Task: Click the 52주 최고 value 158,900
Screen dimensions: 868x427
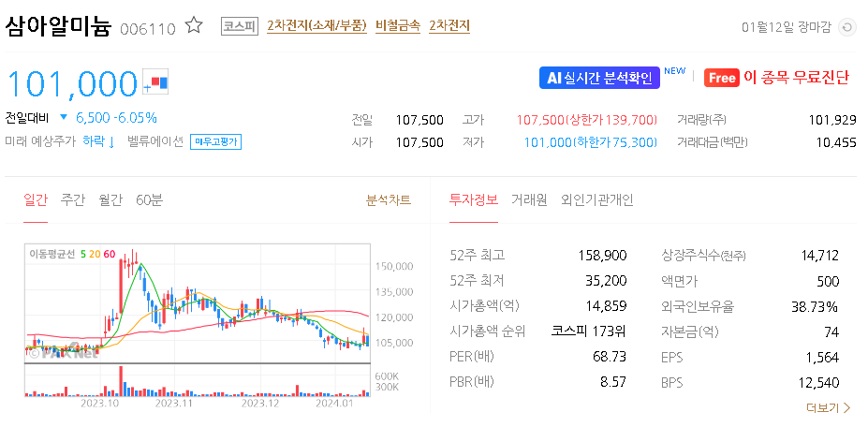Action: coord(602,256)
